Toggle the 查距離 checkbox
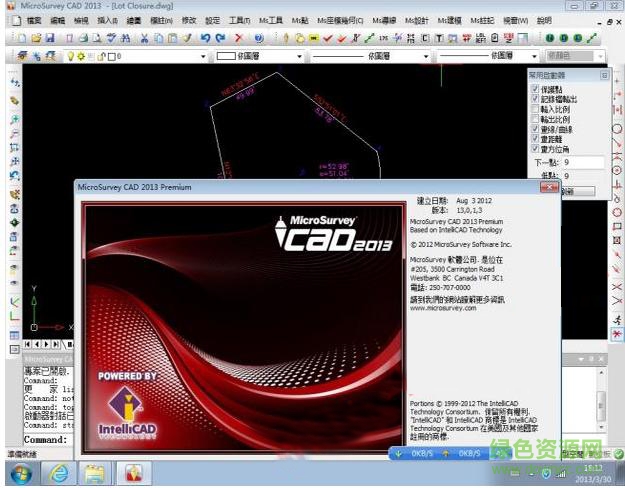The width and height of the screenshot is (625, 488). click(536, 138)
